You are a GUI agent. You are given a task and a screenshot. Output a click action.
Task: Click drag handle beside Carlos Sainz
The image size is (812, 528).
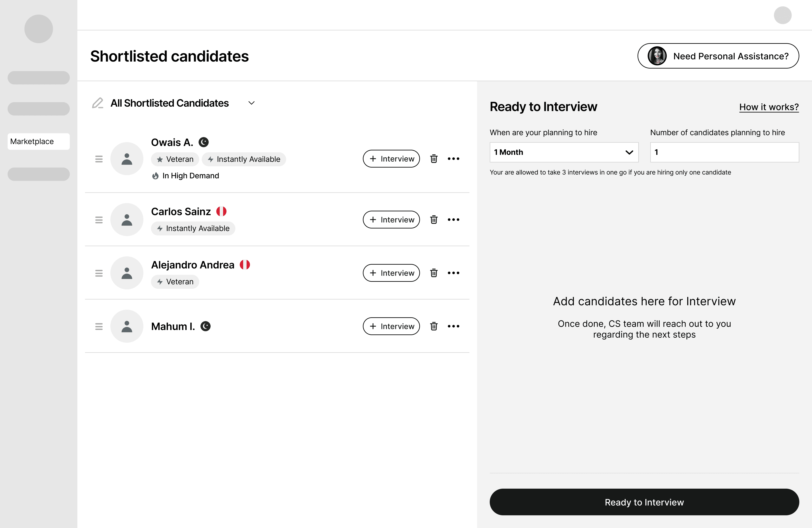99,220
